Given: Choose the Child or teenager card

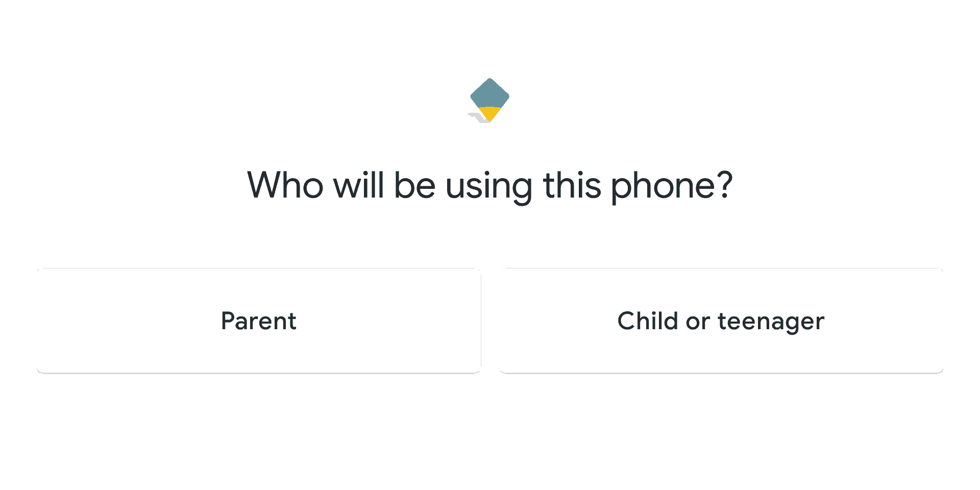Looking at the screenshot, I should [721, 321].
